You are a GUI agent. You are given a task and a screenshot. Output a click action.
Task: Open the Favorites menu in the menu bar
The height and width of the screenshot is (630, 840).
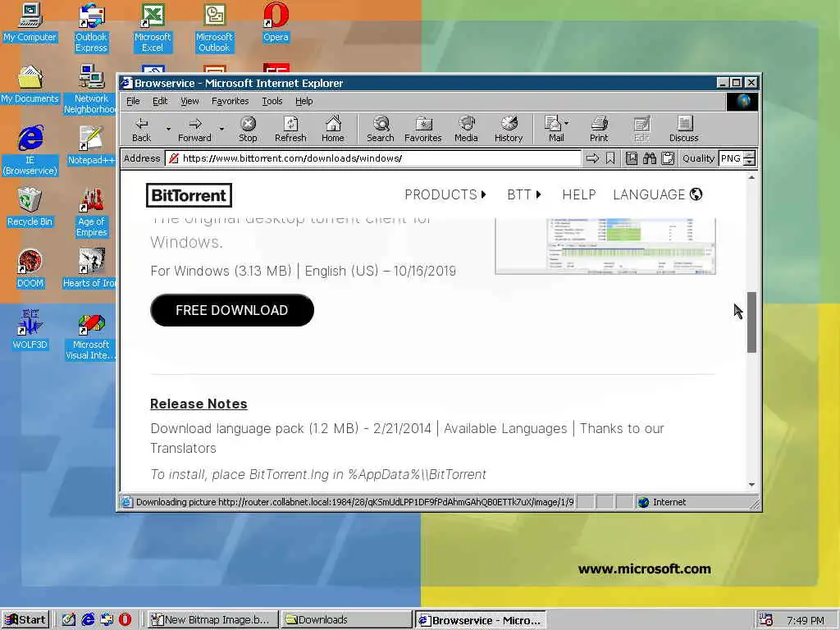[230, 101]
